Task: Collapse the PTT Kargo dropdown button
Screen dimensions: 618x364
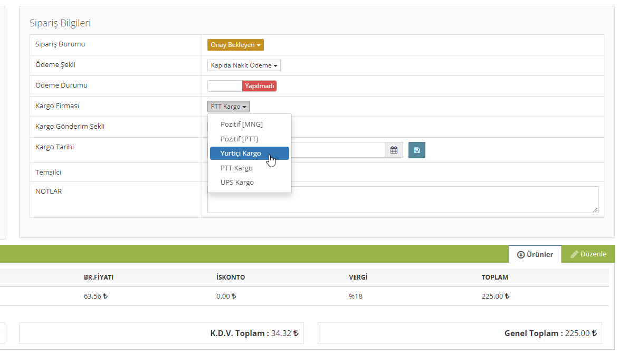Action: point(229,107)
